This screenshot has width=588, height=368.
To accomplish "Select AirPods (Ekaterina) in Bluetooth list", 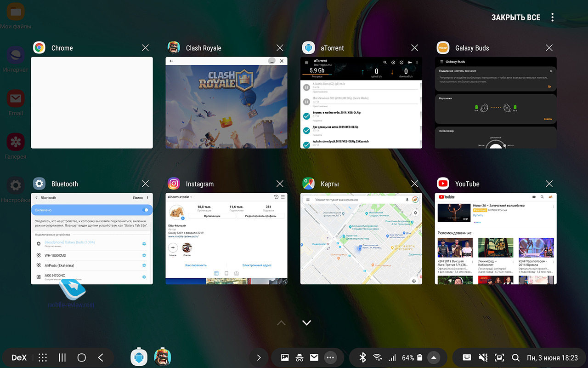I will [92, 265].
